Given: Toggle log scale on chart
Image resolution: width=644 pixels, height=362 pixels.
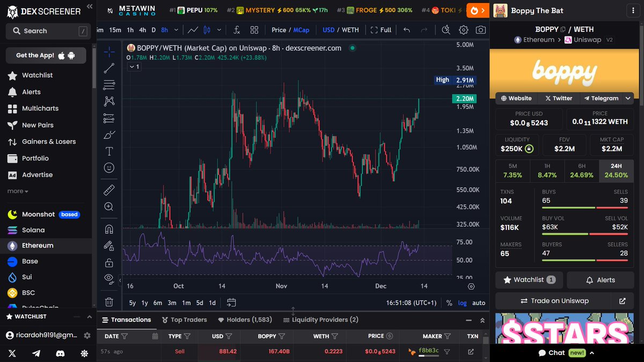Looking at the screenshot, I should coord(462,303).
